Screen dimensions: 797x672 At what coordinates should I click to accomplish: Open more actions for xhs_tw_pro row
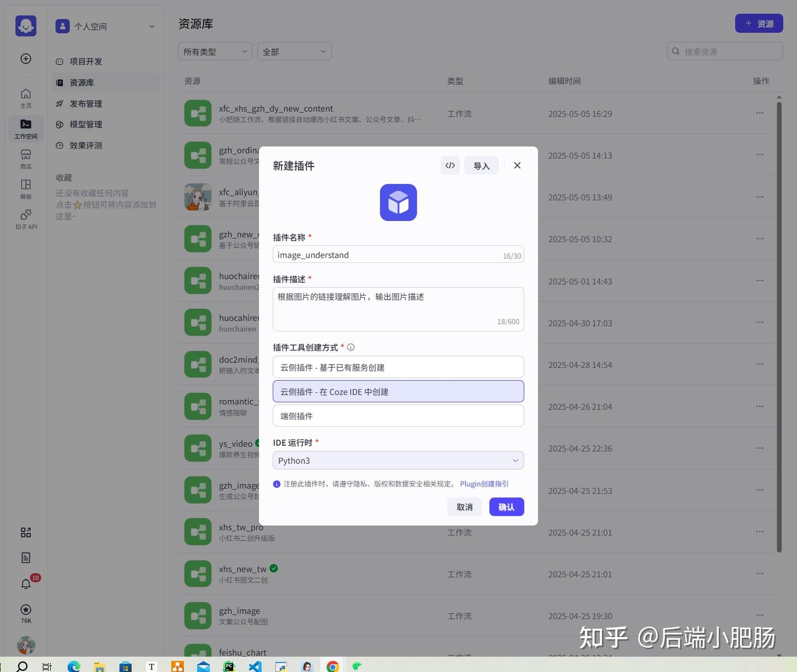760,531
